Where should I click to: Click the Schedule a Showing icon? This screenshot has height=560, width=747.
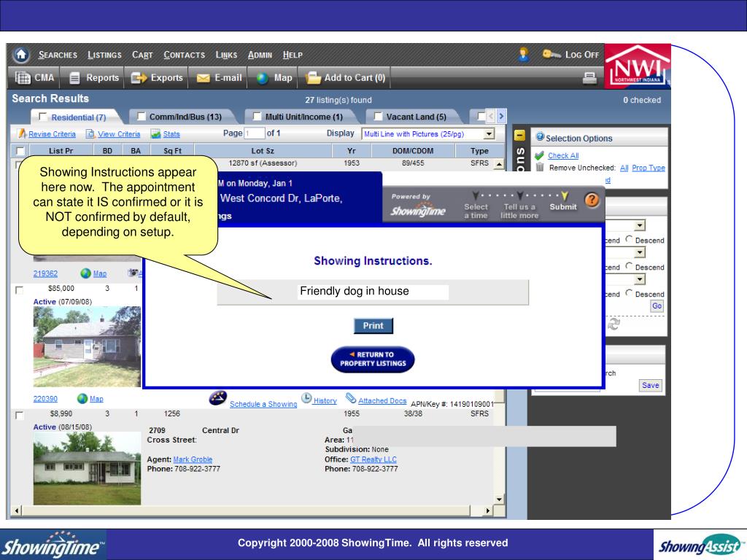tap(217, 398)
